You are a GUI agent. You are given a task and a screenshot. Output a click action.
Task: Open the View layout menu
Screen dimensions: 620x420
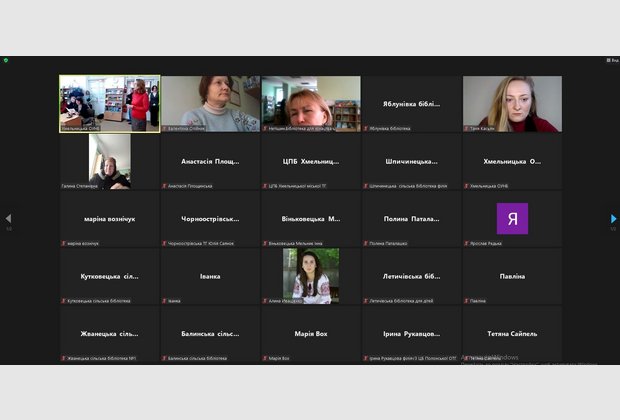(611, 60)
